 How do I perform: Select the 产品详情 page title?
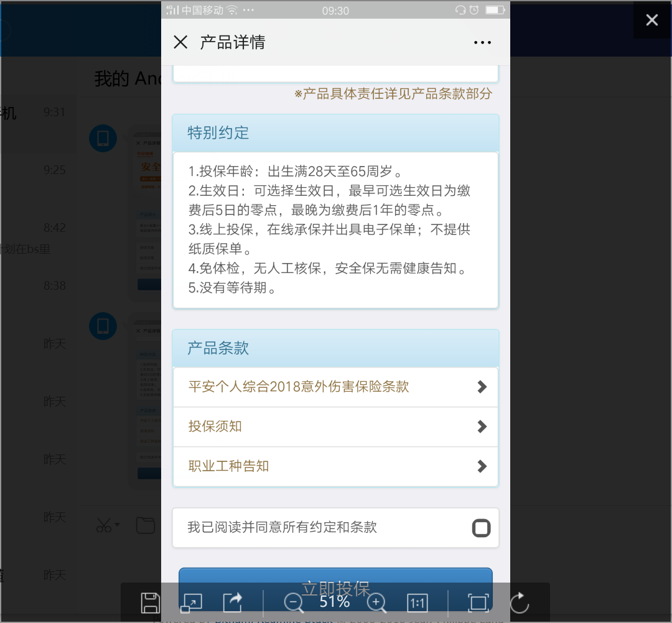coord(233,42)
